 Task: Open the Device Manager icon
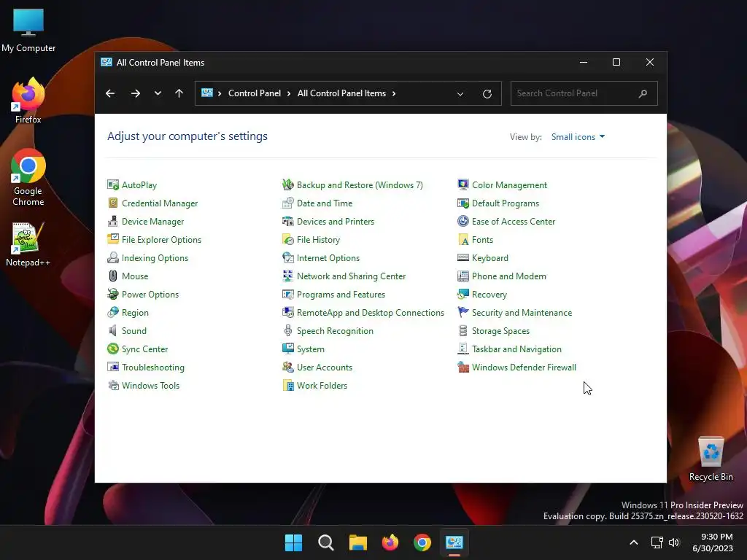click(x=113, y=222)
